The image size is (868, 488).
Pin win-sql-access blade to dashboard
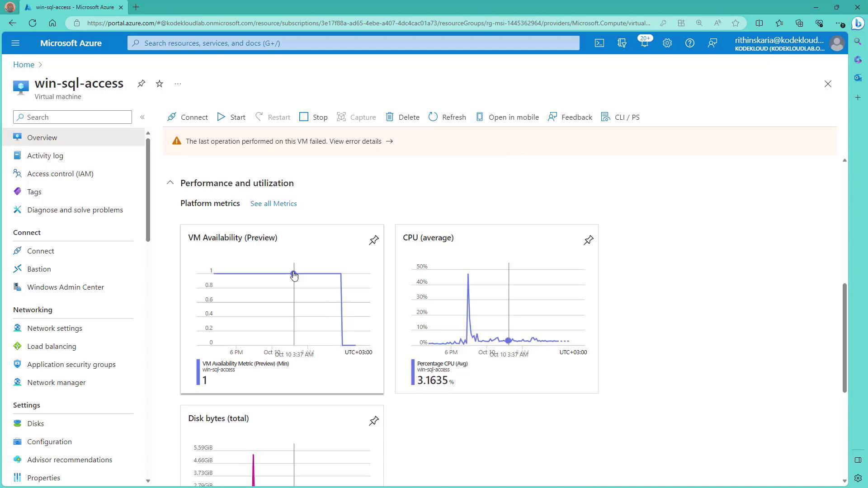tap(141, 84)
